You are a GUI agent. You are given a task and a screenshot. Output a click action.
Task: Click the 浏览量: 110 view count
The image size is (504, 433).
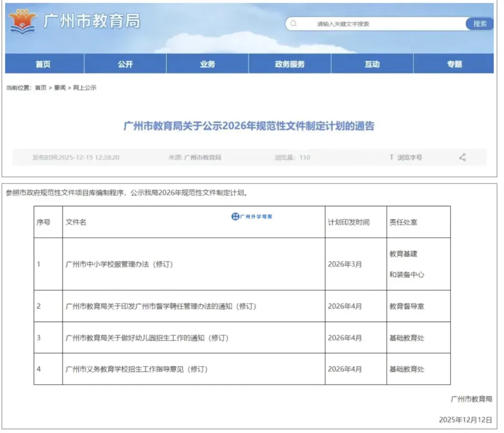click(x=292, y=158)
